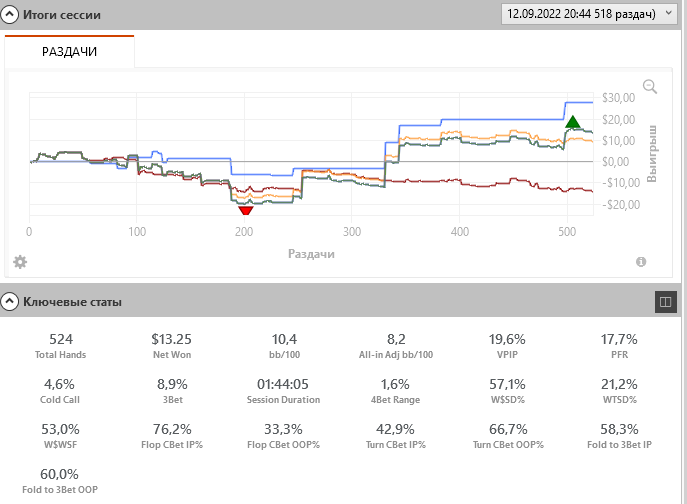This screenshot has width=687, height=504.
Task: Open chart settings gear icon
Action: tap(19, 262)
